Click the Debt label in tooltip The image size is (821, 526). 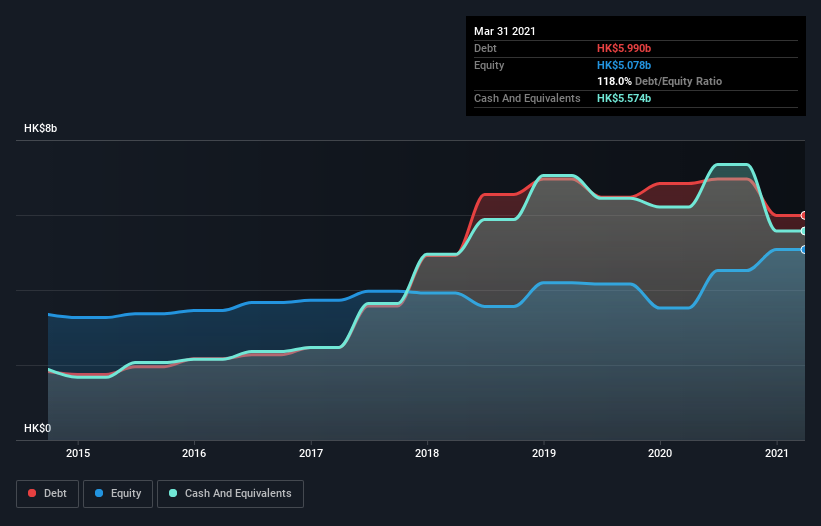point(485,48)
